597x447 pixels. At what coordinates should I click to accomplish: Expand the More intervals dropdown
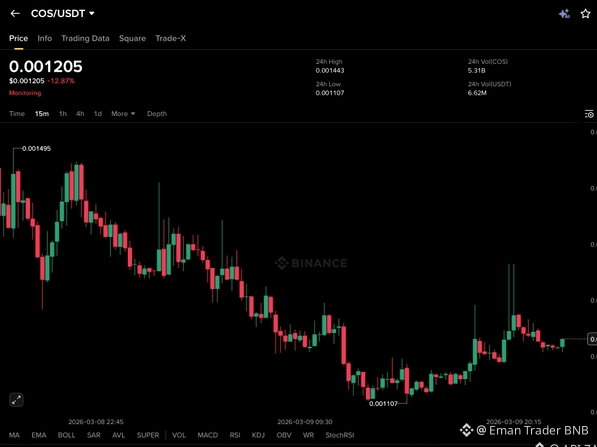tap(123, 114)
